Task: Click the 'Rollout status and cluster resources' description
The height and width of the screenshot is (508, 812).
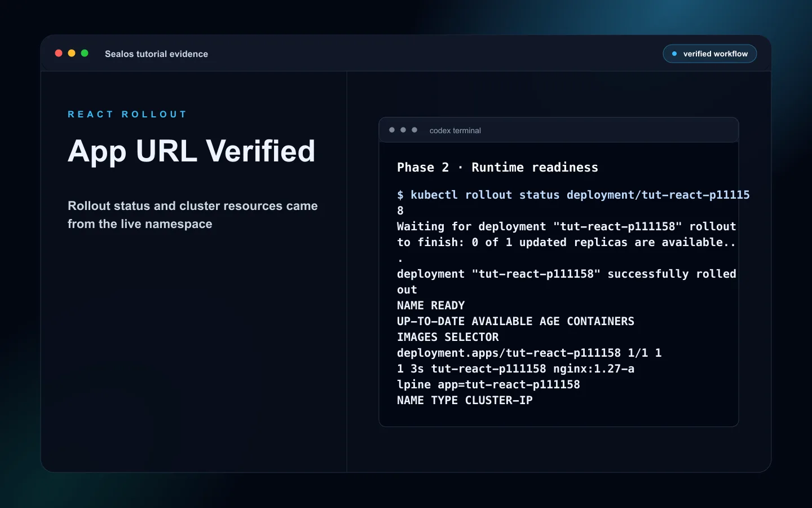Action: [193, 215]
